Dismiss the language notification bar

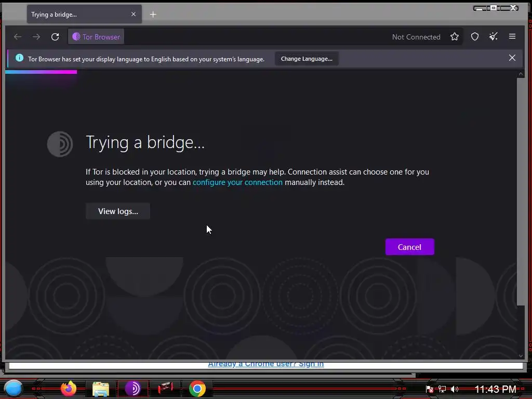(512, 58)
